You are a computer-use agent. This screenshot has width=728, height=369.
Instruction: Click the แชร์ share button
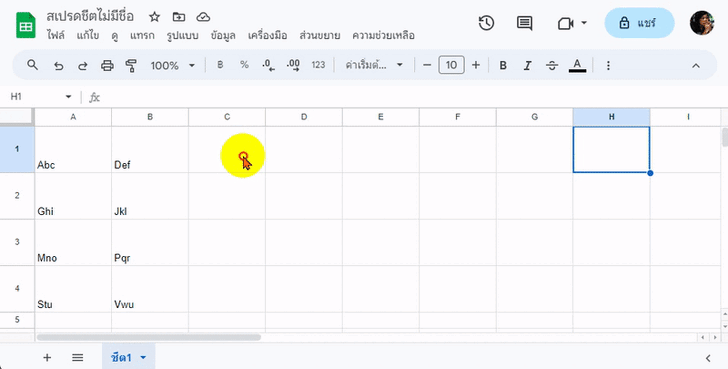pos(639,23)
